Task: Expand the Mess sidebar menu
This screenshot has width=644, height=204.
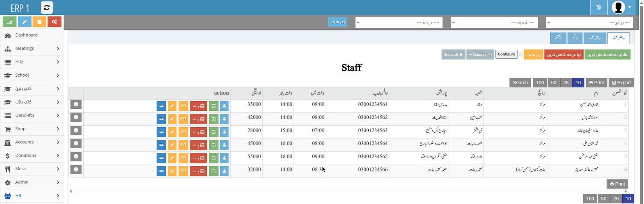Action: 32,169
